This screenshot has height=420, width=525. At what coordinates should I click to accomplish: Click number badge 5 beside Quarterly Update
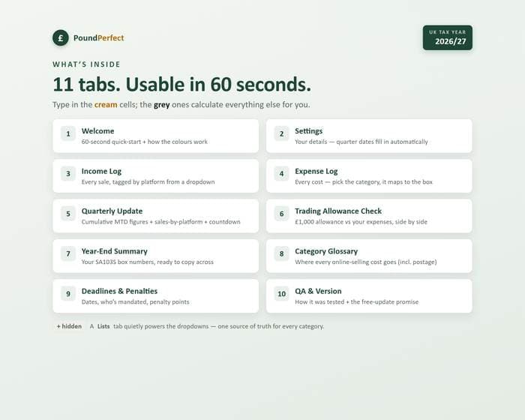tap(68, 214)
